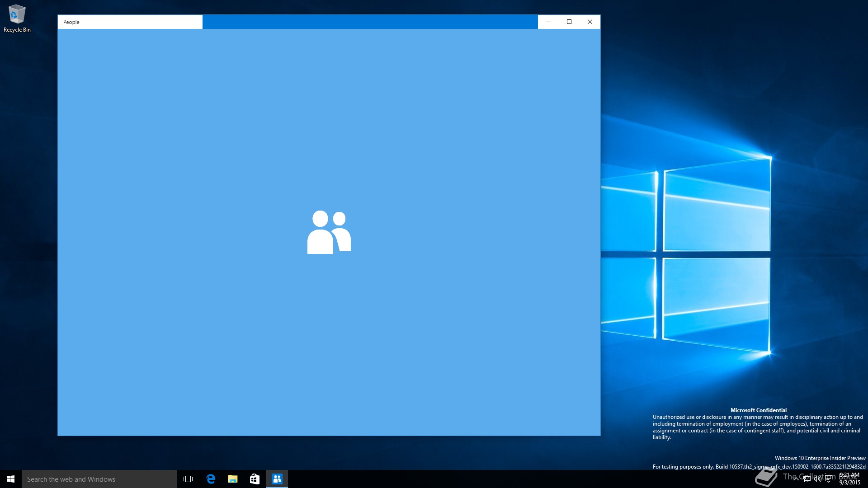Maximize the People window
Screen dimensions: 868x488
[x=569, y=22]
